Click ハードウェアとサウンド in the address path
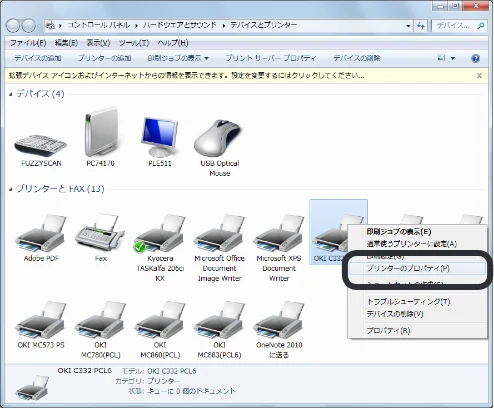 pyautogui.click(x=180, y=25)
